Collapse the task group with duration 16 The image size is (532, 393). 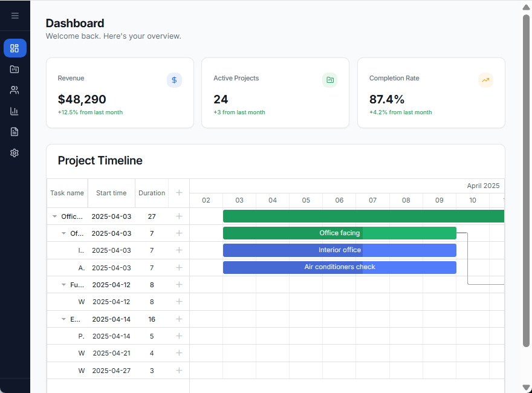pyautogui.click(x=64, y=319)
